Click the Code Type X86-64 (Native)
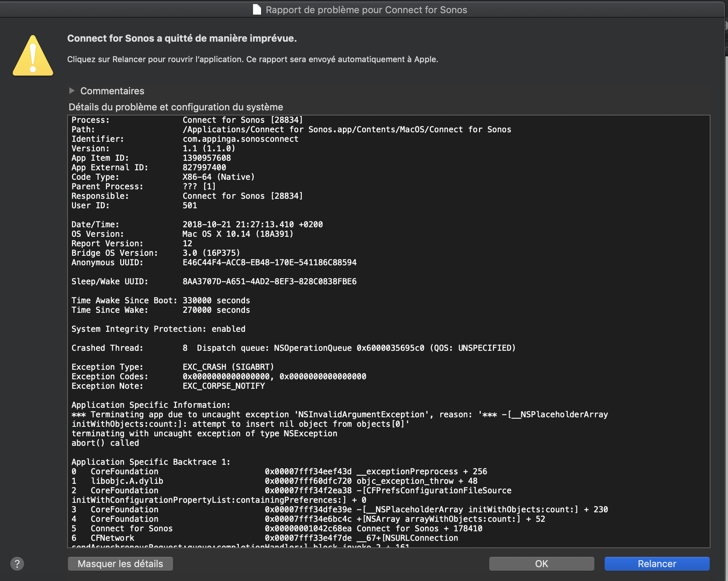This screenshot has height=581, width=728. pyautogui.click(x=218, y=177)
